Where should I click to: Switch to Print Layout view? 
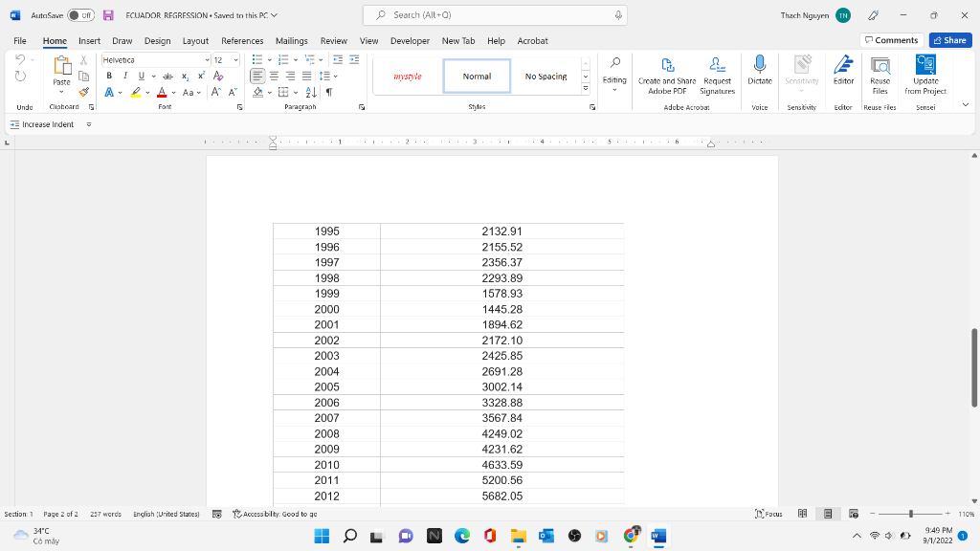tap(828, 514)
